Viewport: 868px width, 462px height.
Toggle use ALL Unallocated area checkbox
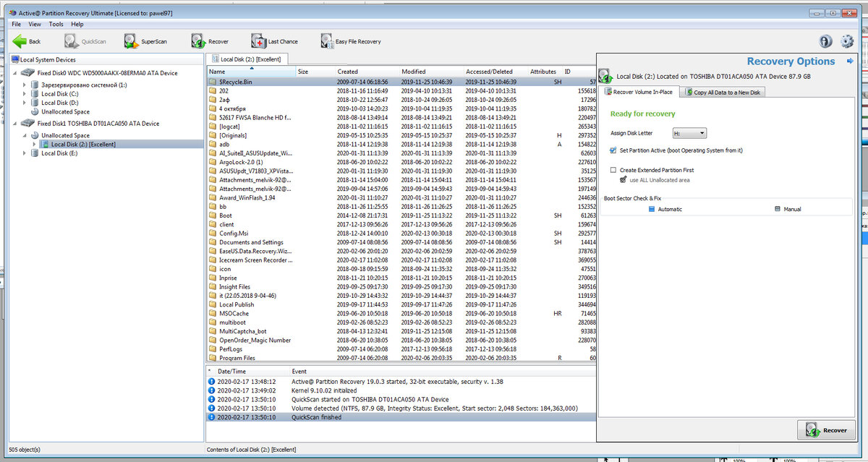coord(623,179)
